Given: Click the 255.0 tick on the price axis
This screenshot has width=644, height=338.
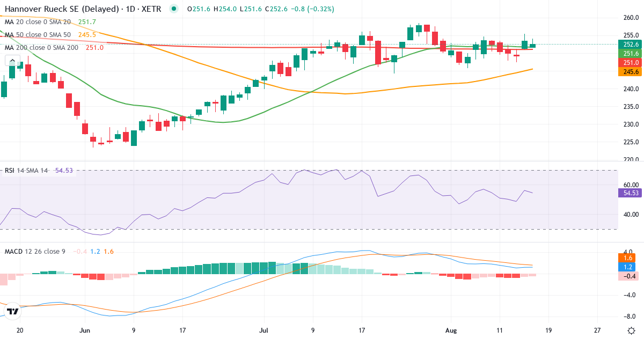Looking at the screenshot, I should click(x=631, y=35).
